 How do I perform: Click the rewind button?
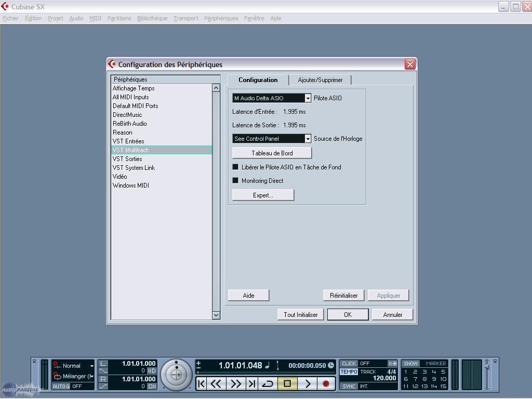(216, 384)
